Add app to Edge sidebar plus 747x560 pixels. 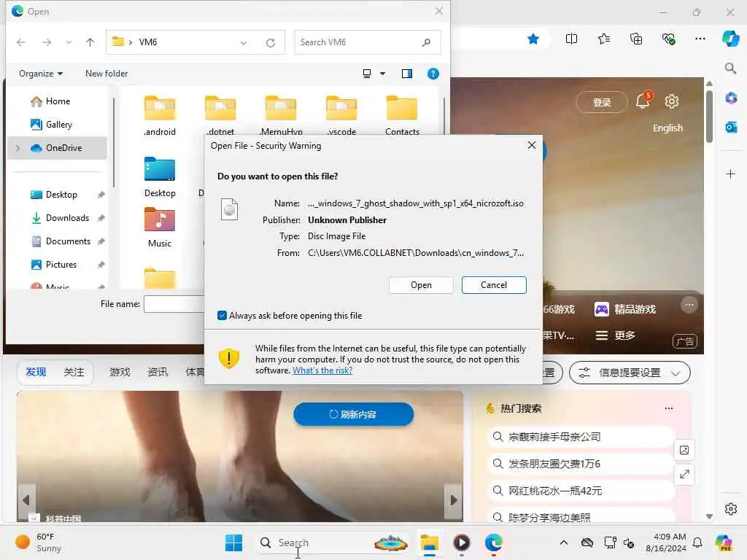730,174
